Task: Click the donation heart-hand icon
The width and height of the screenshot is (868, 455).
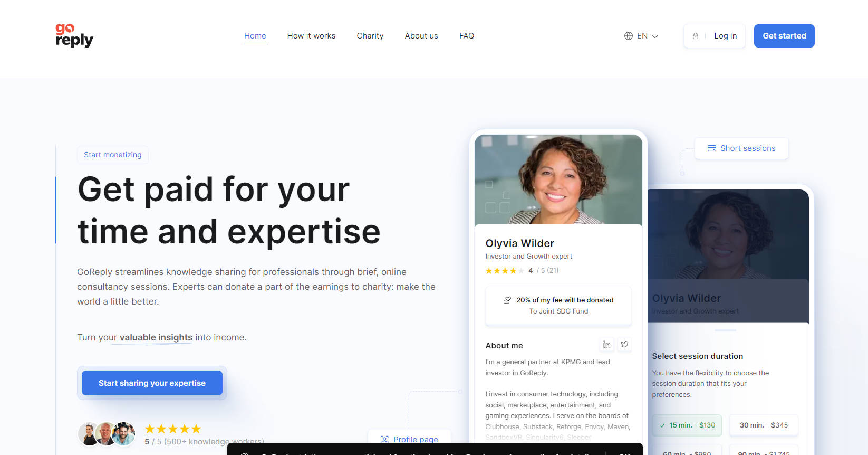Action: (507, 300)
